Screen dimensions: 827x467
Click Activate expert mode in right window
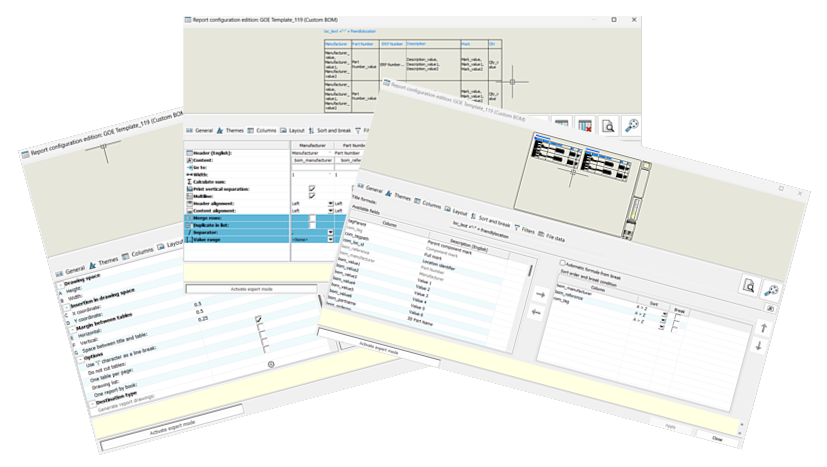(379, 348)
